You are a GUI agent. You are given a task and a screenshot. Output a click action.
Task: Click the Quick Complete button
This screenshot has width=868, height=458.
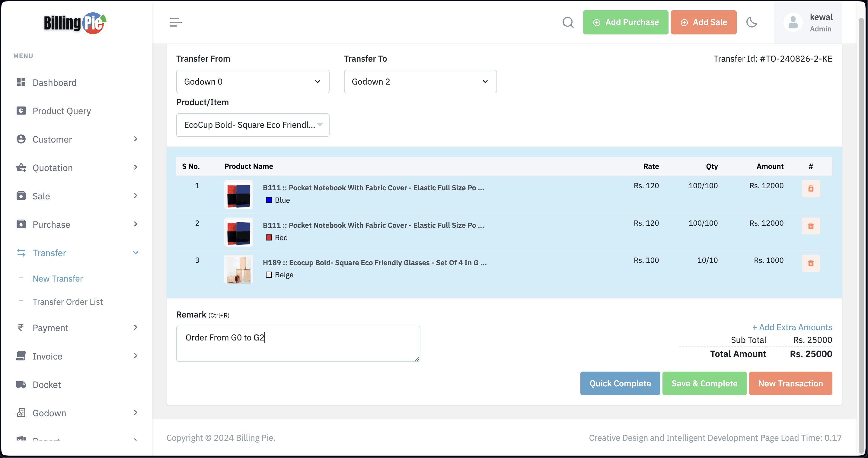point(620,383)
